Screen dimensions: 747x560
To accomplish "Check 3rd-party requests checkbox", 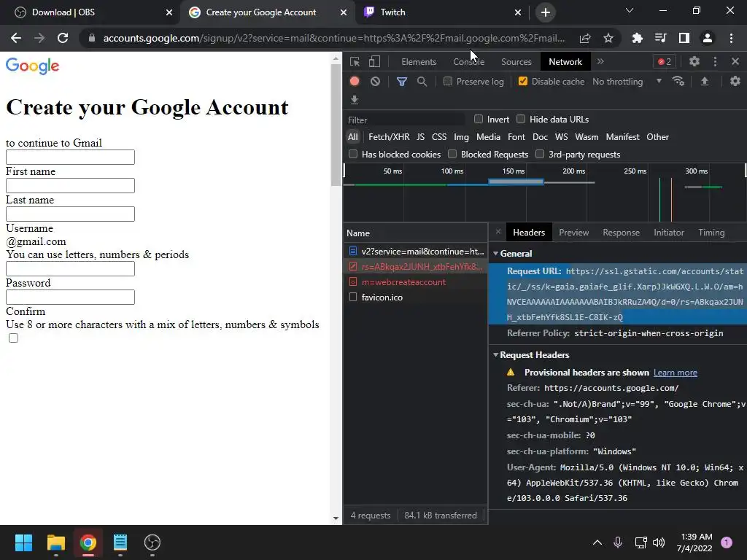I will [x=540, y=154].
